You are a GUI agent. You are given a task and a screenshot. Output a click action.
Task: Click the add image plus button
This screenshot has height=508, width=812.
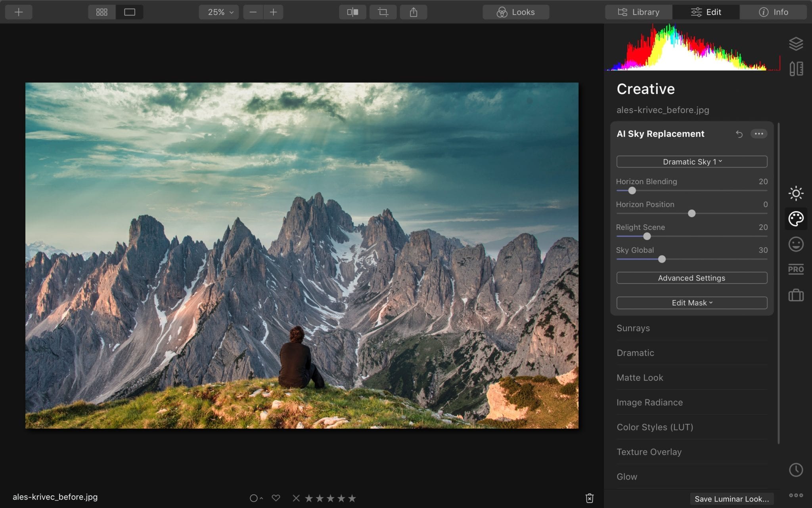[x=19, y=12]
